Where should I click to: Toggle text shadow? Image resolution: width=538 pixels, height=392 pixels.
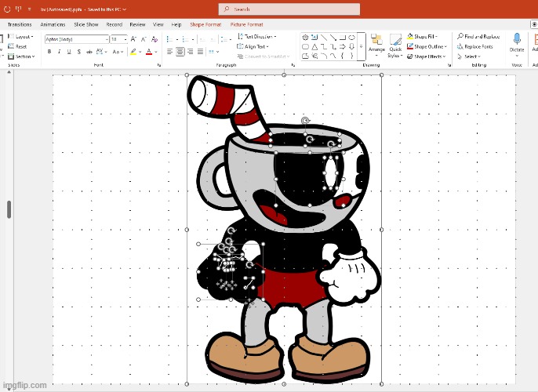coord(79,52)
